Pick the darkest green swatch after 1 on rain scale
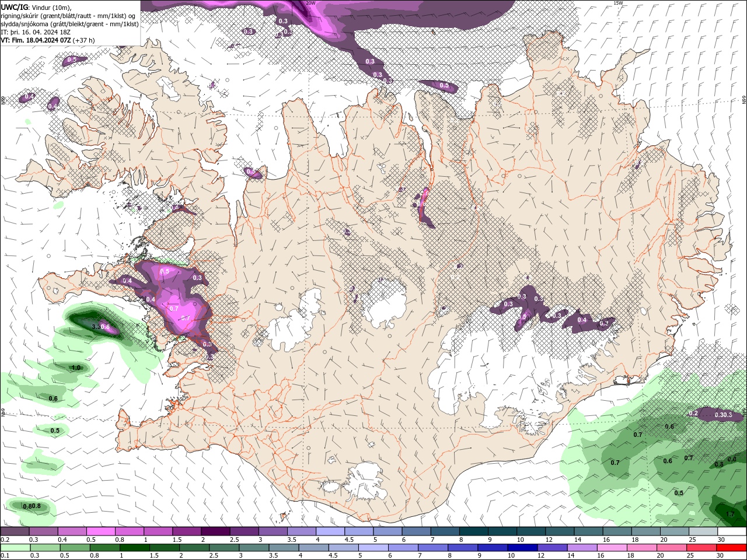This screenshot has width=747, height=560. click(x=135, y=548)
